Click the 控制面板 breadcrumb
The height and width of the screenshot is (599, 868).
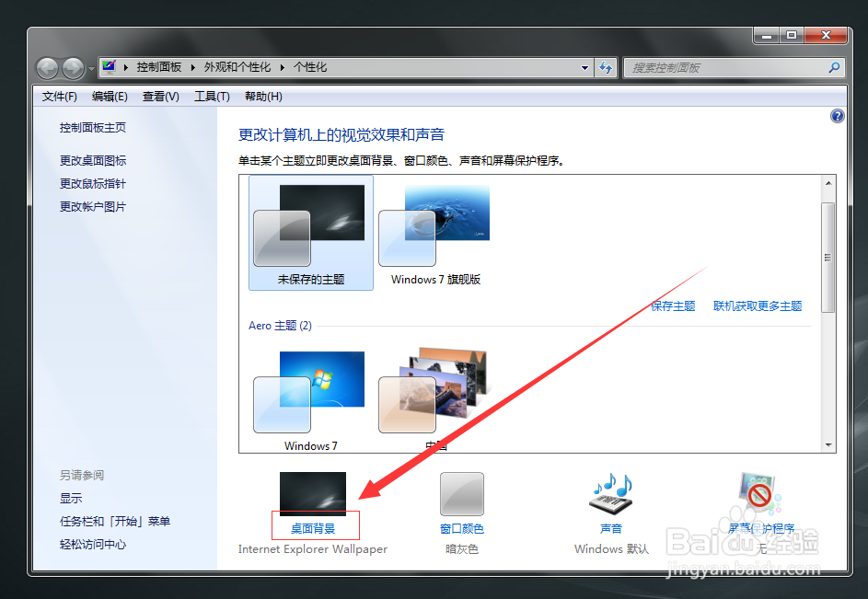(x=159, y=67)
